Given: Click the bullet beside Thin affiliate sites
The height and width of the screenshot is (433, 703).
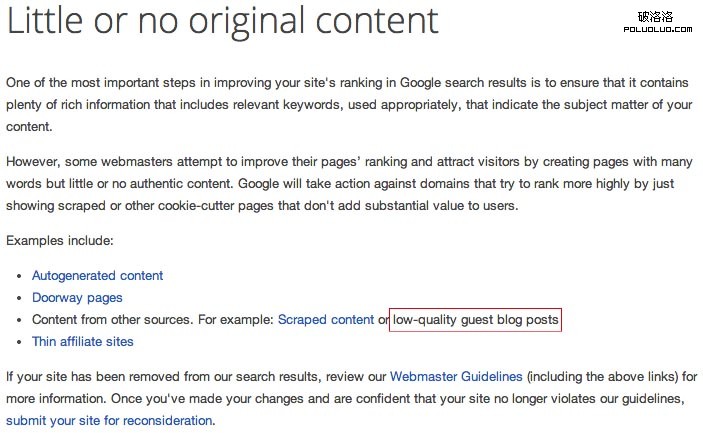Looking at the screenshot, I should coord(19,342).
